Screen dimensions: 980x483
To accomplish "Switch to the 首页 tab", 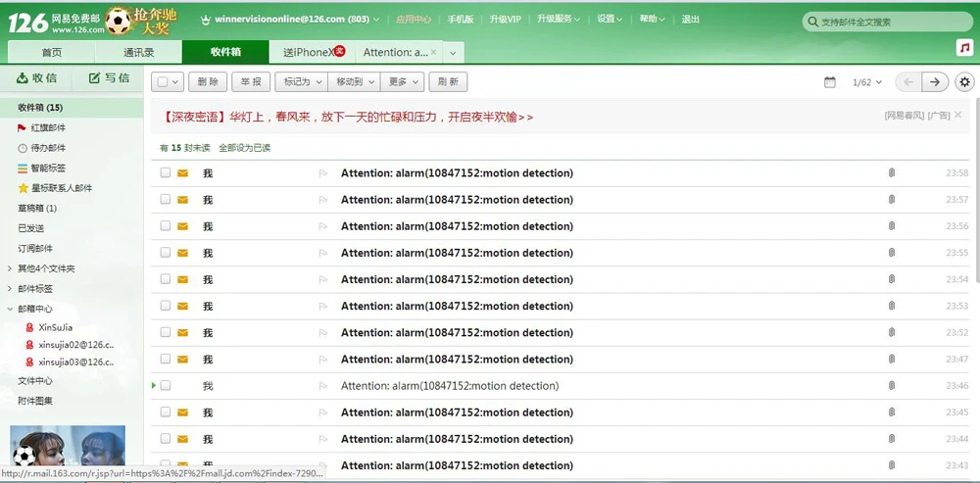I will pyautogui.click(x=51, y=53).
